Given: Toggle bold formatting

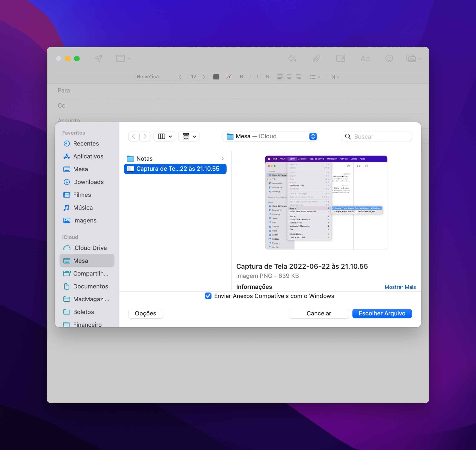Looking at the screenshot, I should point(241,77).
